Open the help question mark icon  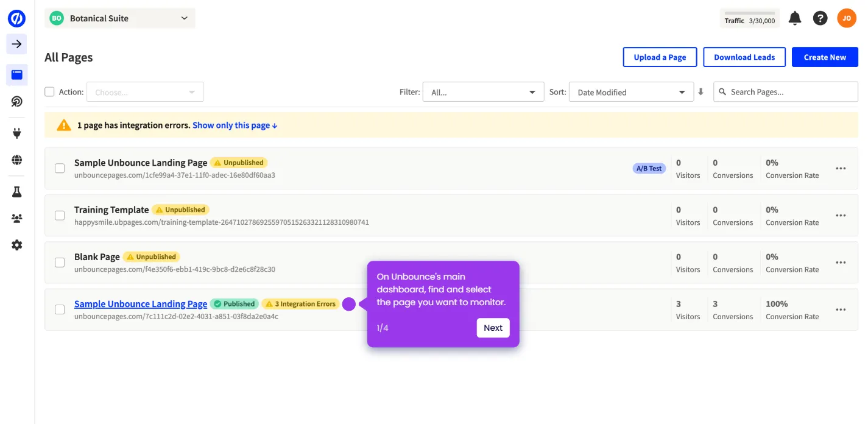coord(820,18)
